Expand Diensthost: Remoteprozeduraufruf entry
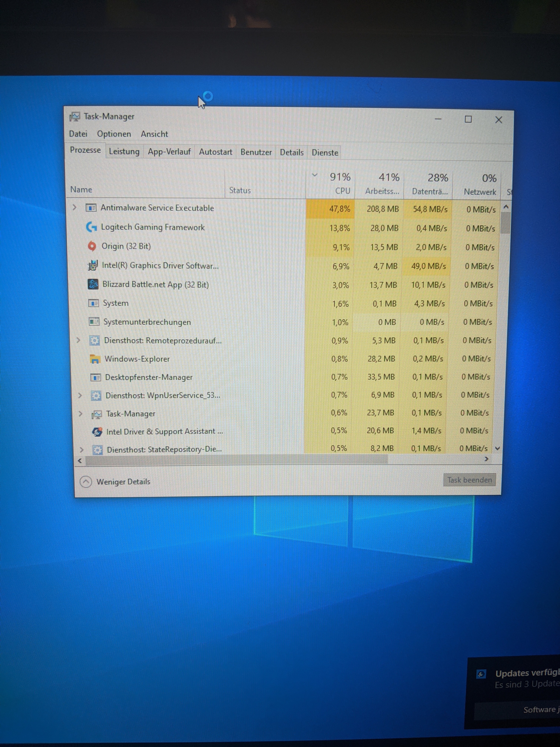Screen dimensions: 560x747 point(78,340)
